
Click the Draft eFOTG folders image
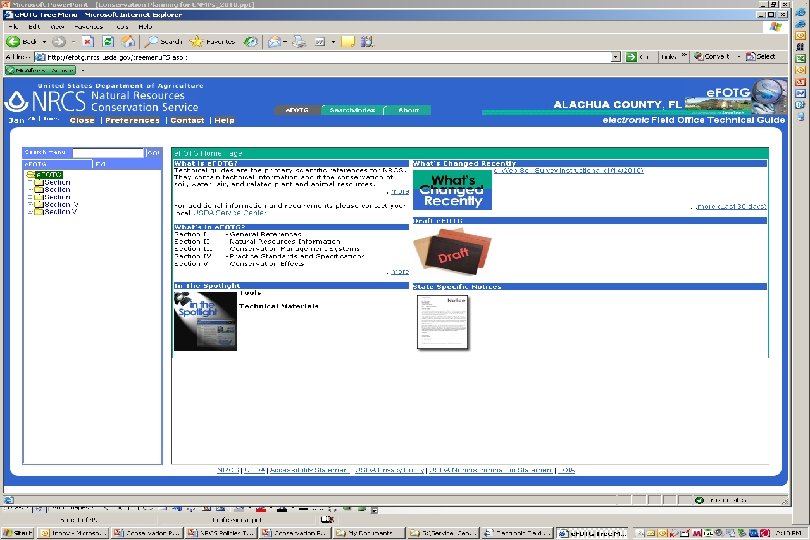point(453,251)
